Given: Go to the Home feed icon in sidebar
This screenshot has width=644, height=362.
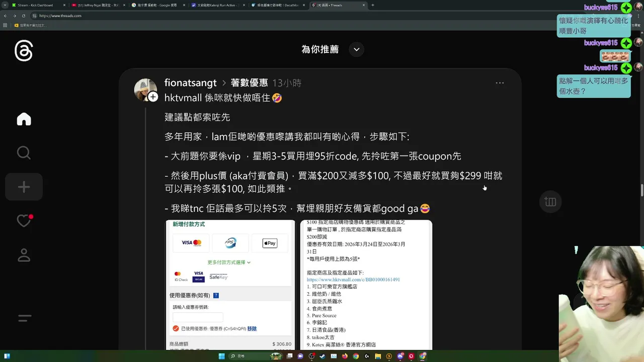Looking at the screenshot, I should 24,119.
